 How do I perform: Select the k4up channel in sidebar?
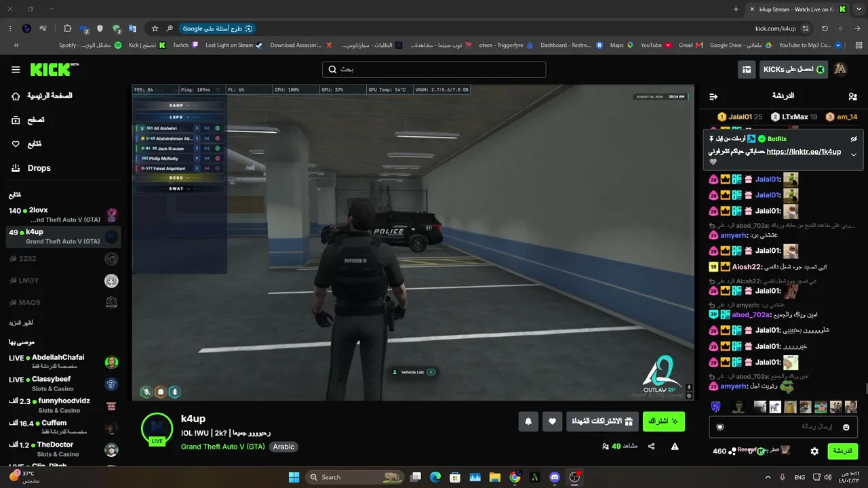click(64, 237)
